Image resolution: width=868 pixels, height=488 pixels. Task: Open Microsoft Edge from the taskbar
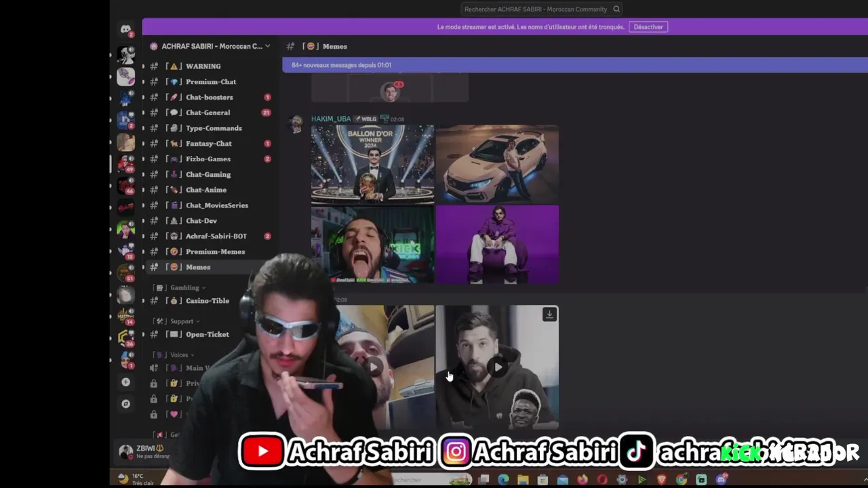coord(503,480)
